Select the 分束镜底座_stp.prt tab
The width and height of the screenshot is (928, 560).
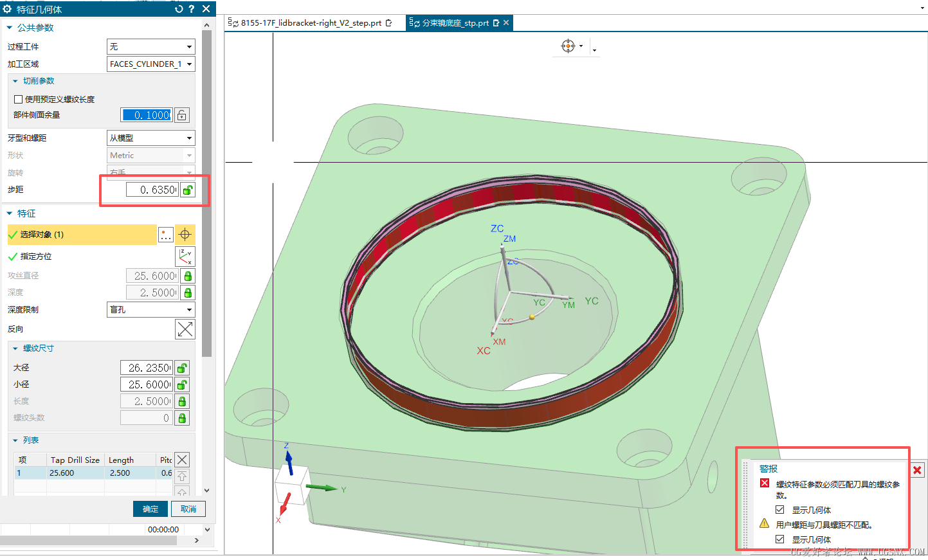click(x=455, y=23)
